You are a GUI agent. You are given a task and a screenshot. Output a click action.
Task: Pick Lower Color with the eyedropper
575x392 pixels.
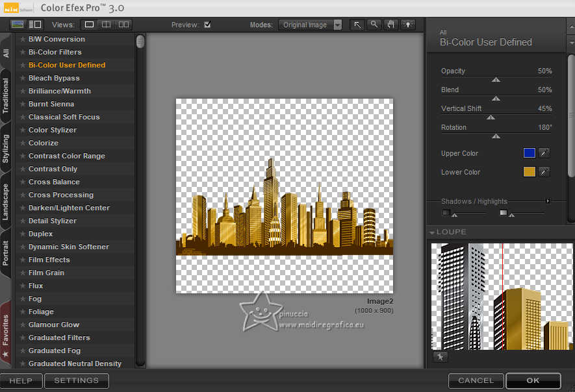tap(544, 172)
